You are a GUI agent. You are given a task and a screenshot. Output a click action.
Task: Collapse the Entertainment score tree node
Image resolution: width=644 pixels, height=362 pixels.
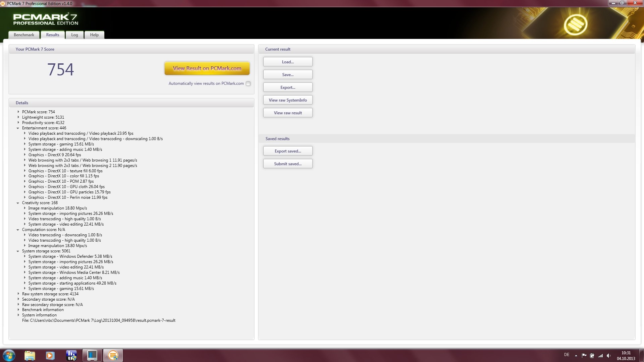click(18, 128)
